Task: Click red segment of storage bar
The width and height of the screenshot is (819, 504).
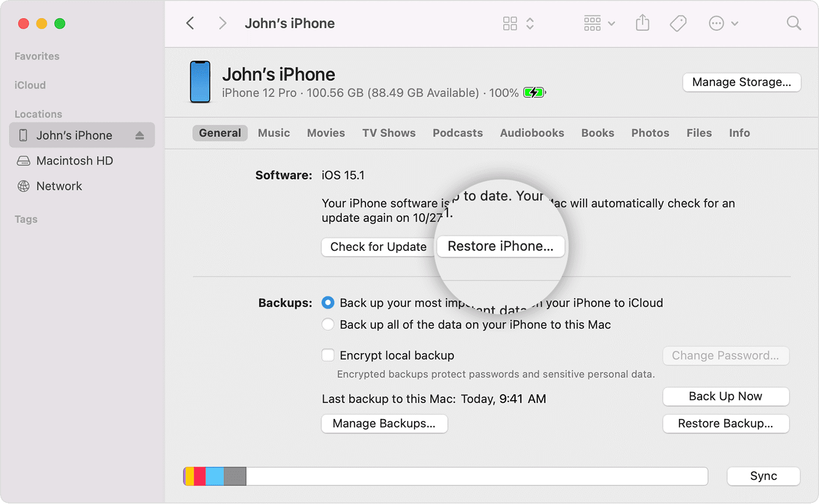Action: click(x=199, y=476)
